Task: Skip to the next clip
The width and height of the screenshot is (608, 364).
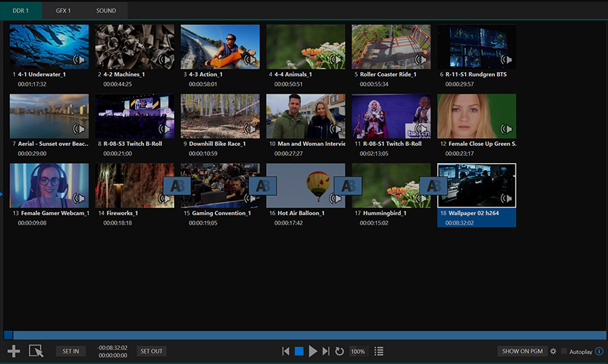Action: pos(326,351)
